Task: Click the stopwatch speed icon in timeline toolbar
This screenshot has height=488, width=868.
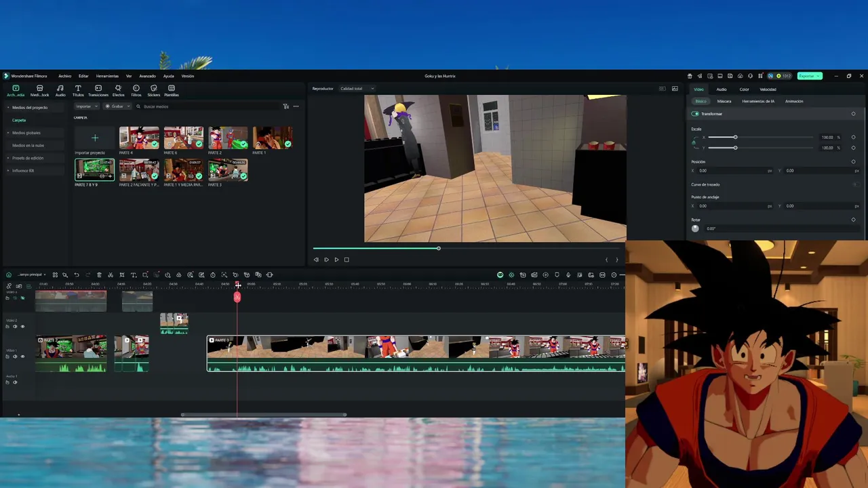Action: click(213, 274)
